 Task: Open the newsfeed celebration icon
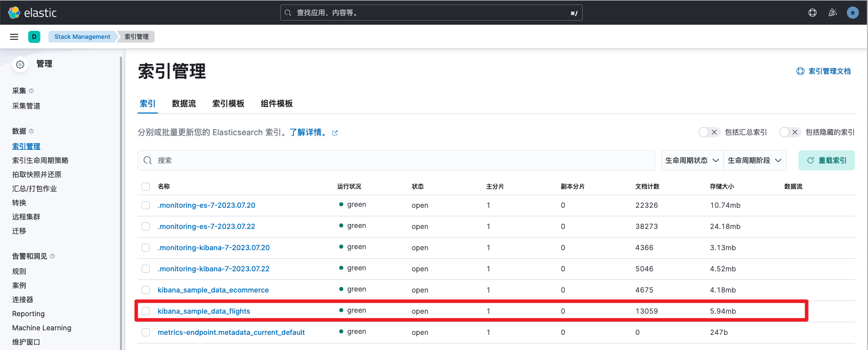(x=833, y=13)
